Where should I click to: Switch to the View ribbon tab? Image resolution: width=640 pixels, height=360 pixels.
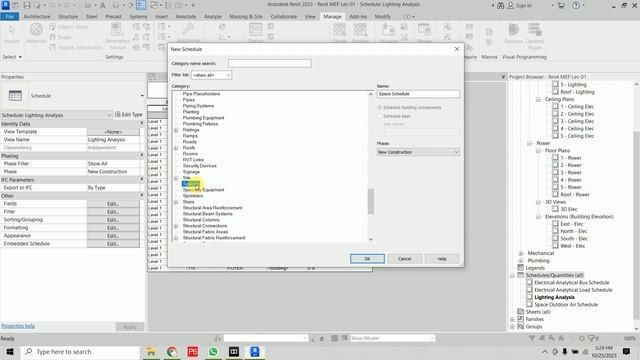coord(310,16)
